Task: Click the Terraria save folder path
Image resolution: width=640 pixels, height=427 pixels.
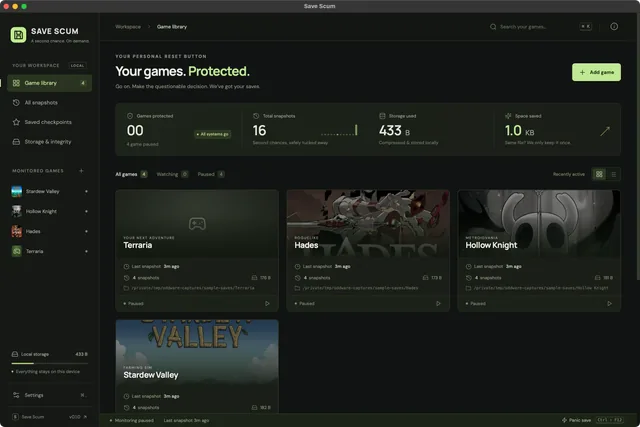Action: point(193,288)
